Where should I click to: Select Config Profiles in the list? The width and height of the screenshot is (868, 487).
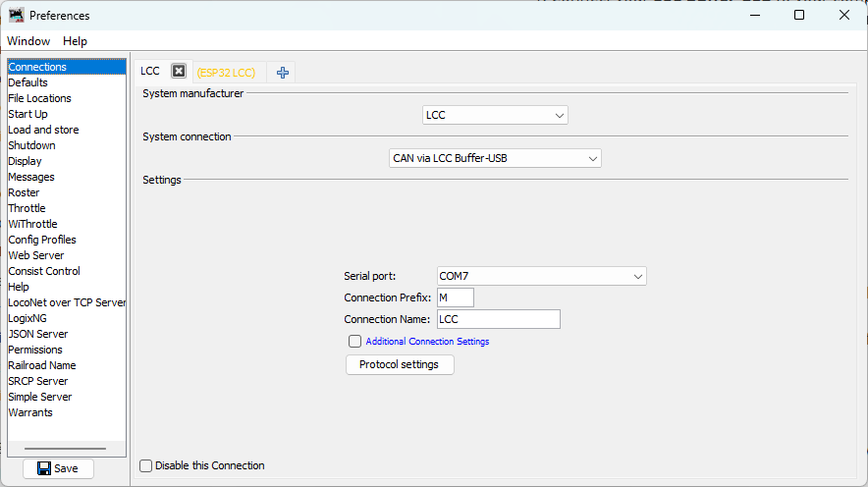coord(67,240)
